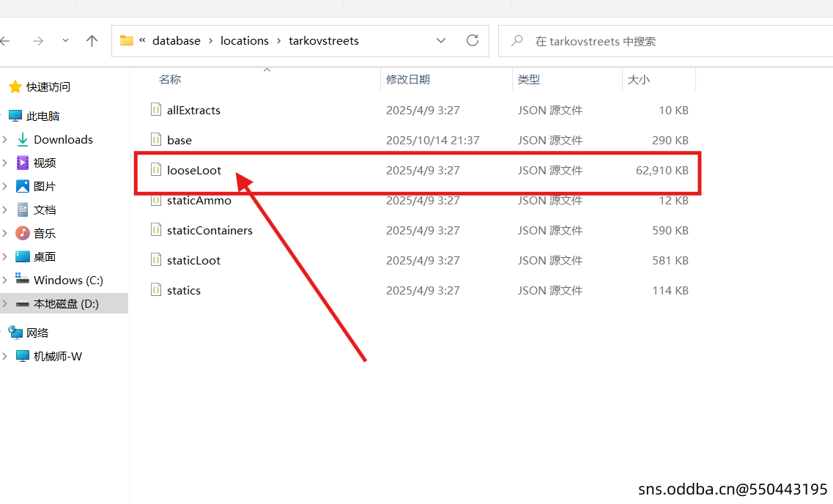833x504 pixels.
Task: Open address bar history dropdown
Action: coord(441,40)
